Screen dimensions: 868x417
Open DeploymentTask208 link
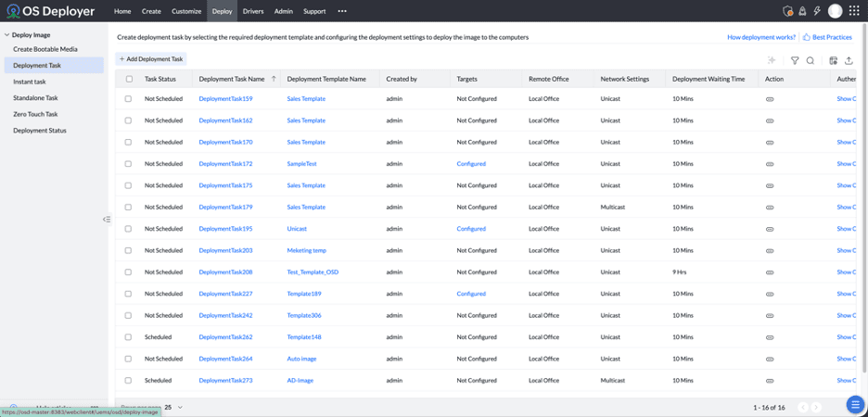pyautogui.click(x=226, y=272)
